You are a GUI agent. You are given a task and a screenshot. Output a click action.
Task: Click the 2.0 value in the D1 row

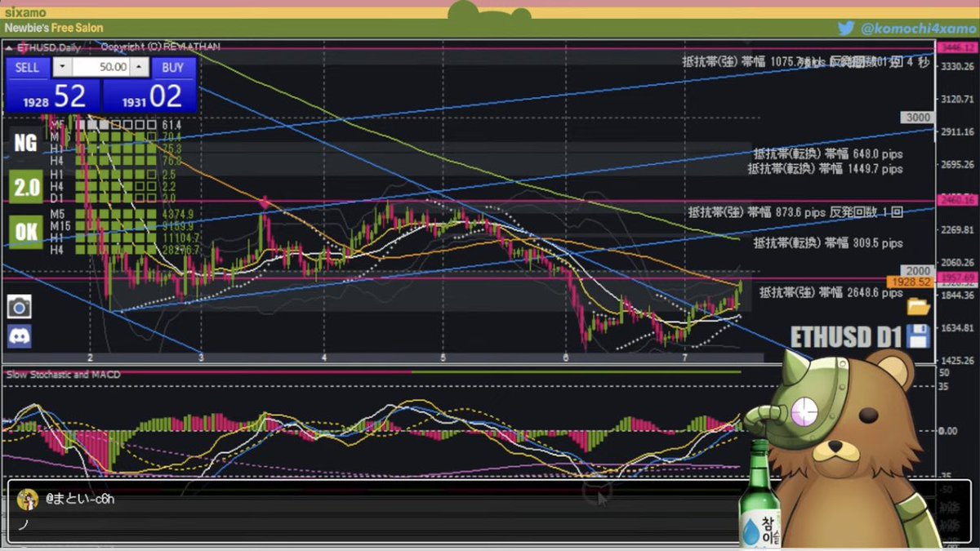(x=169, y=198)
